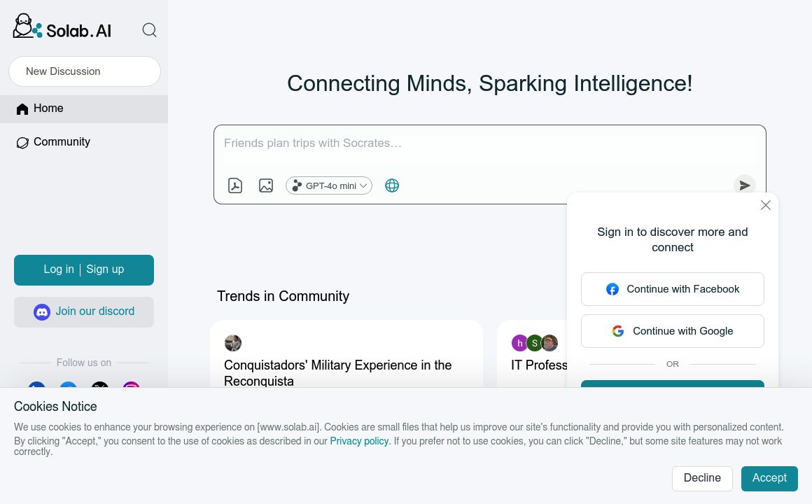The width and height of the screenshot is (812, 504).
Task: Click the Solab.AI logo
Action: [62, 27]
